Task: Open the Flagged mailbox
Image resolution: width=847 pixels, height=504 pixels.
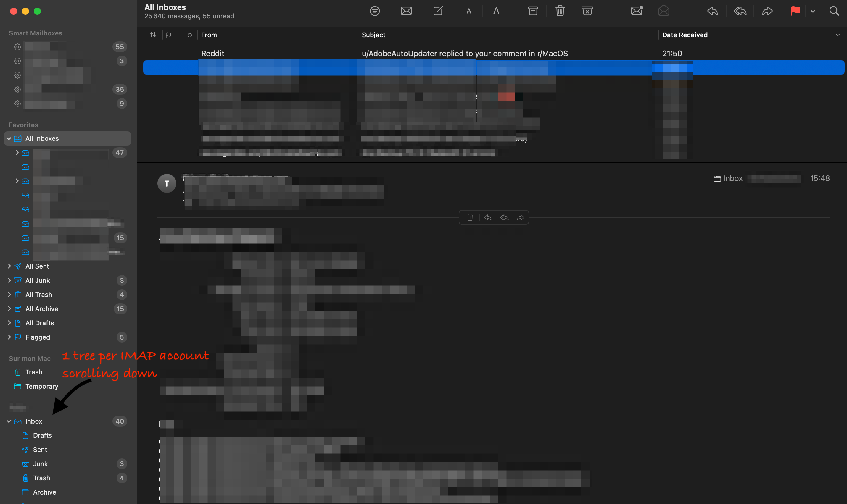Action: point(37,337)
